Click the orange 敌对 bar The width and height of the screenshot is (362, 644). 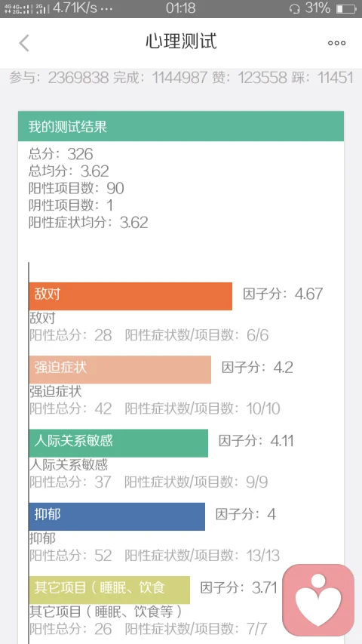coord(130,296)
